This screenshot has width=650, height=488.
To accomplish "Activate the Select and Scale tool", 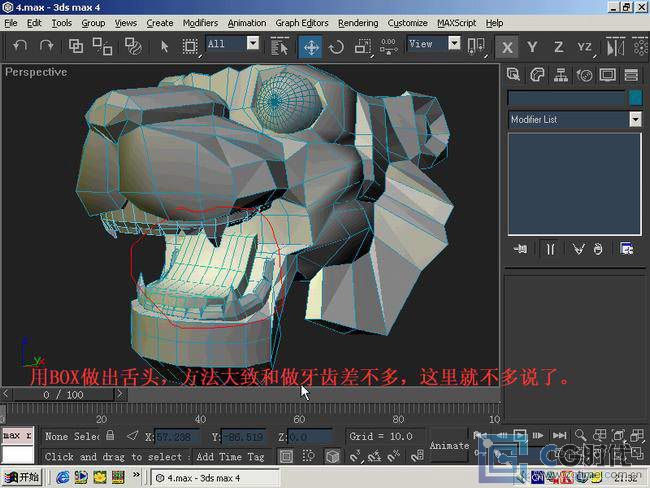I will [x=363, y=46].
